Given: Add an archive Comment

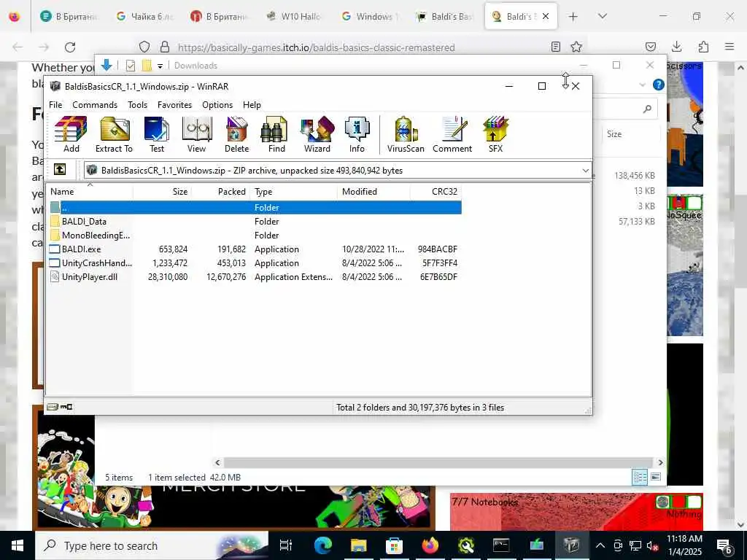Looking at the screenshot, I should (452, 134).
